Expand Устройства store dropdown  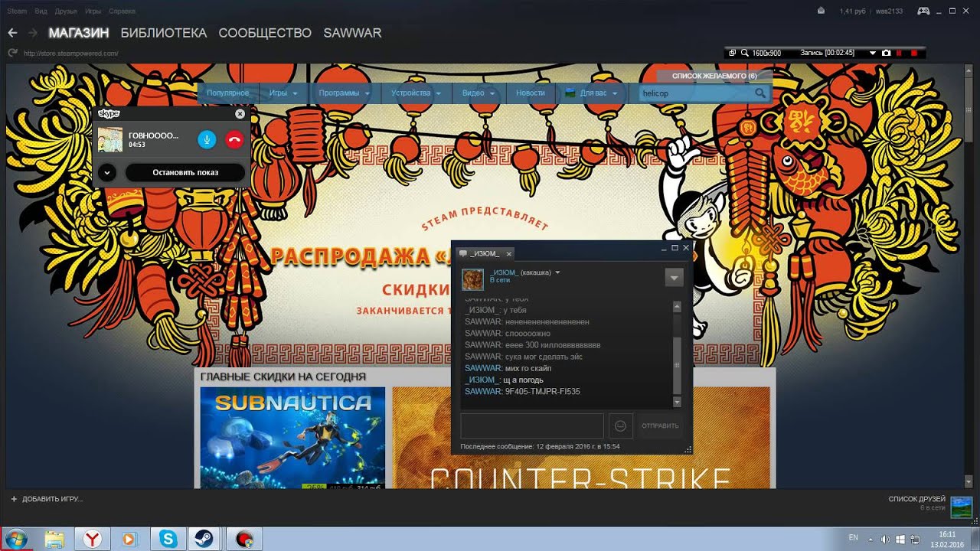416,93
